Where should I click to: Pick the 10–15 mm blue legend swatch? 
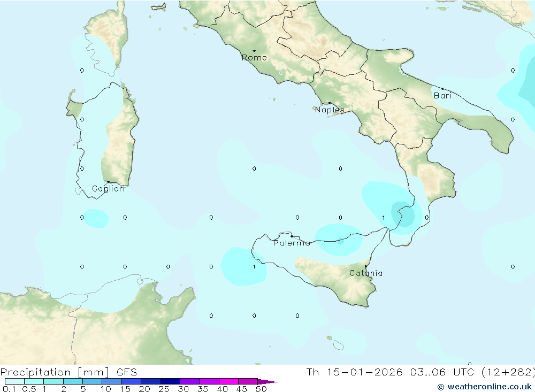coord(112,381)
